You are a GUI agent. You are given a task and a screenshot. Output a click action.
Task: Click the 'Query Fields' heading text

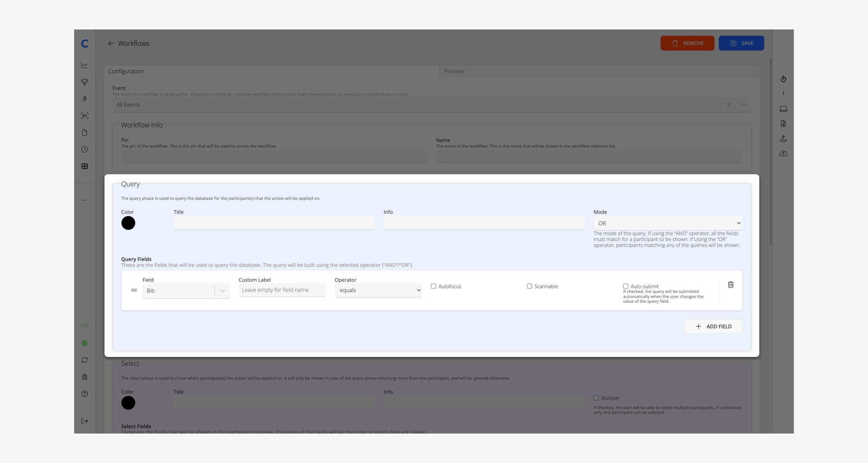click(136, 259)
